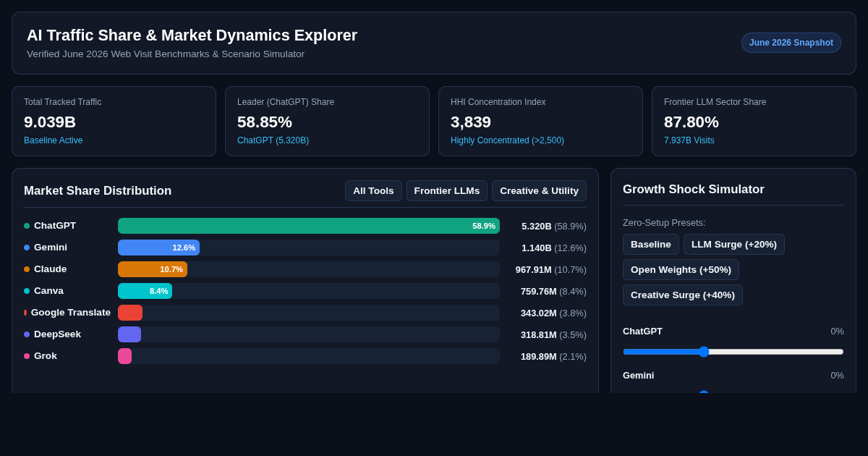The image size is (868, 456).
Task: Click the 7.937B Visits subtext
Action: (x=689, y=140)
